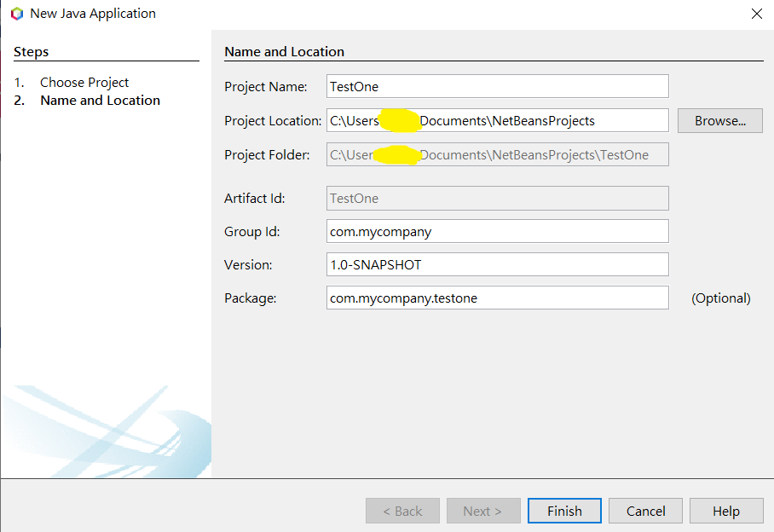Open Help for this wizard

(726, 511)
